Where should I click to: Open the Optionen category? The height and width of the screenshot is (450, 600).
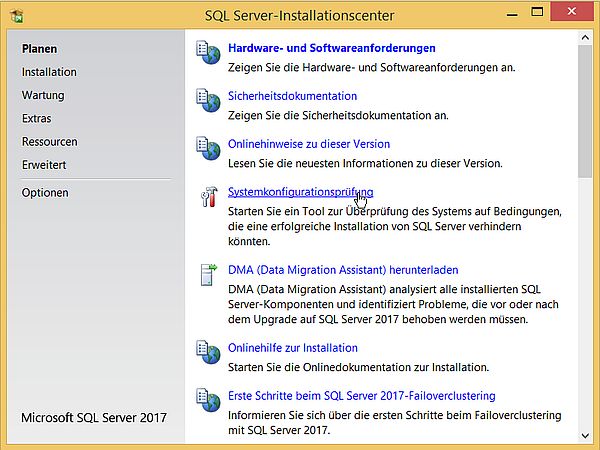[45, 192]
